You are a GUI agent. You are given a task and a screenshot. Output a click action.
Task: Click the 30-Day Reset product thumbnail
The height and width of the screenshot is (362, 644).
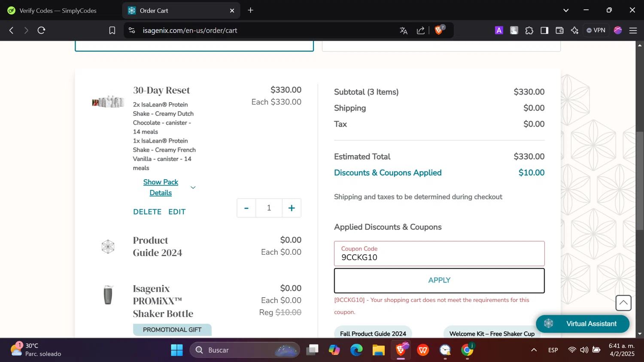pyautogui.click(x=108, y=102)
